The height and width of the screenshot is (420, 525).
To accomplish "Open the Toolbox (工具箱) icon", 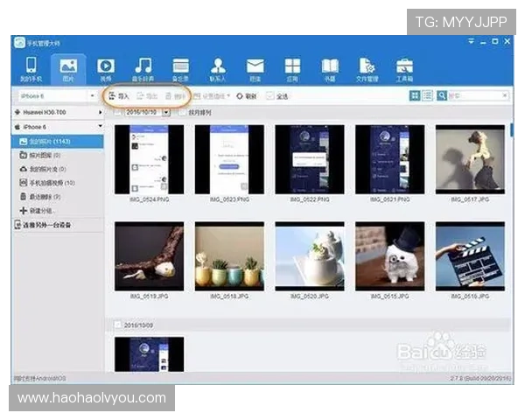I will tap(404, 68).
